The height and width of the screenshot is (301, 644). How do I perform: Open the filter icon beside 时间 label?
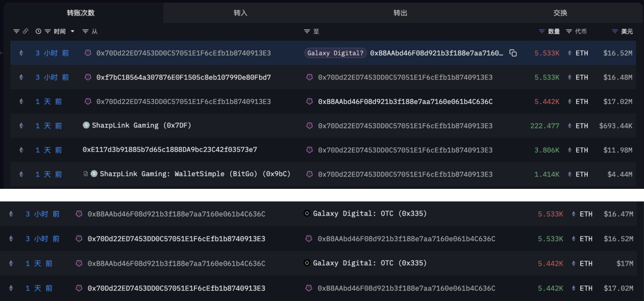(x=48, y=32)
